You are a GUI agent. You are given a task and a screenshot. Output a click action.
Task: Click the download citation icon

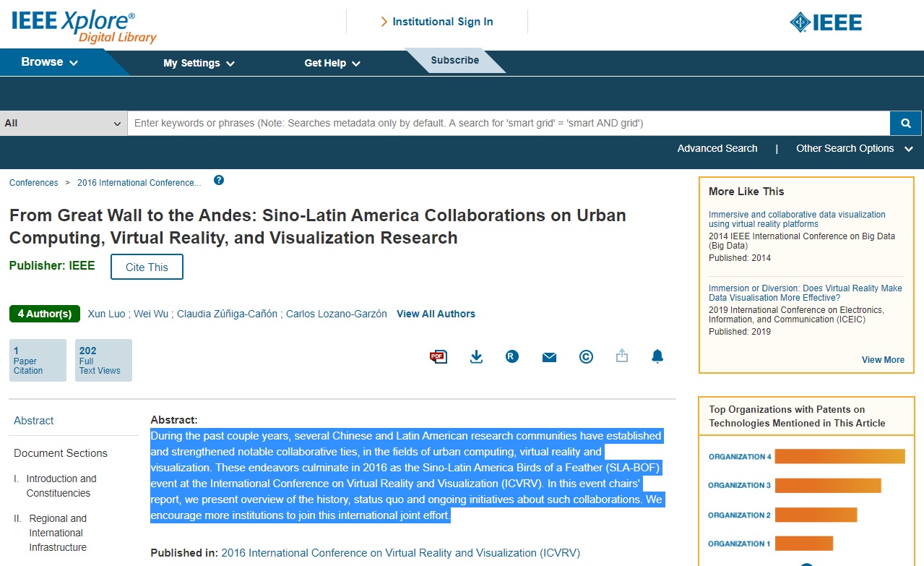[x=476, y=356]
